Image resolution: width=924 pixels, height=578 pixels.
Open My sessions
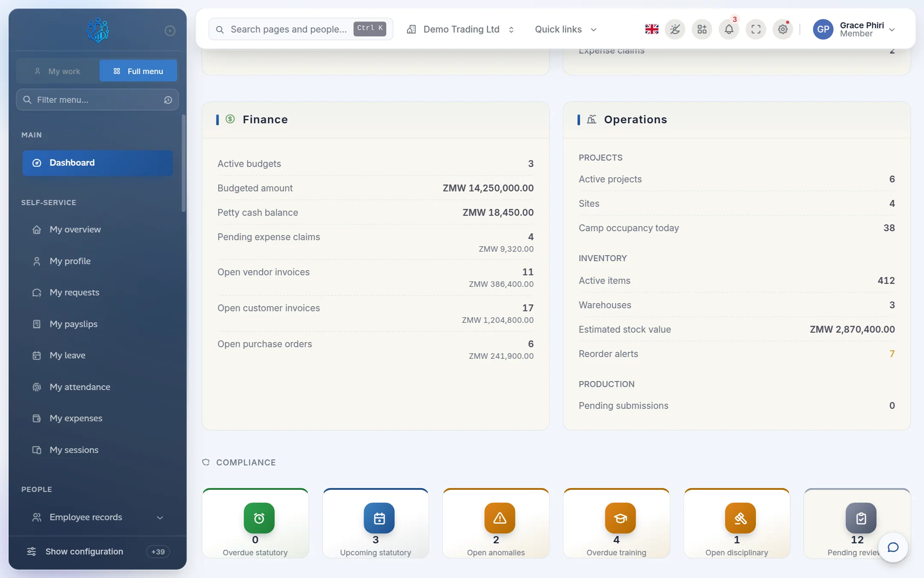pos(98,450)
